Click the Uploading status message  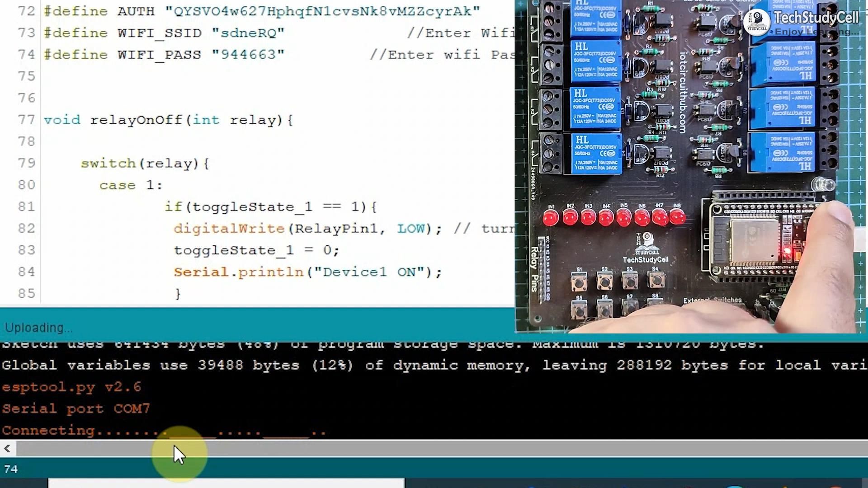tap(38, 327)
